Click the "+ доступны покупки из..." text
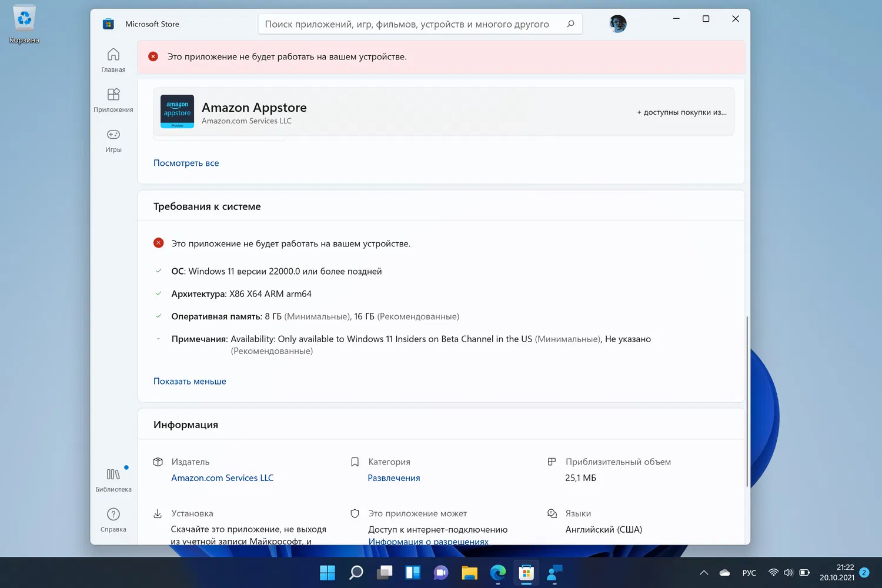Screen dimensions: 882x588 pyautogui.click(x=681, y=112)
